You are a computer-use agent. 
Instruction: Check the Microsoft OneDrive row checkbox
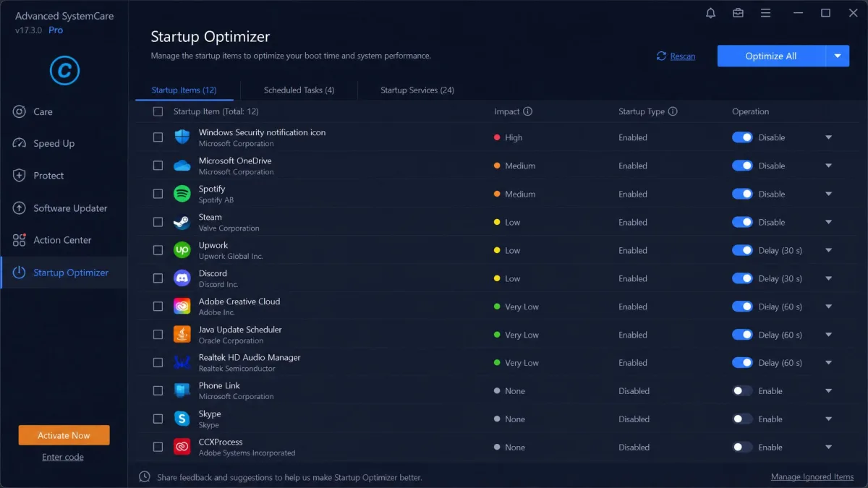158,166
